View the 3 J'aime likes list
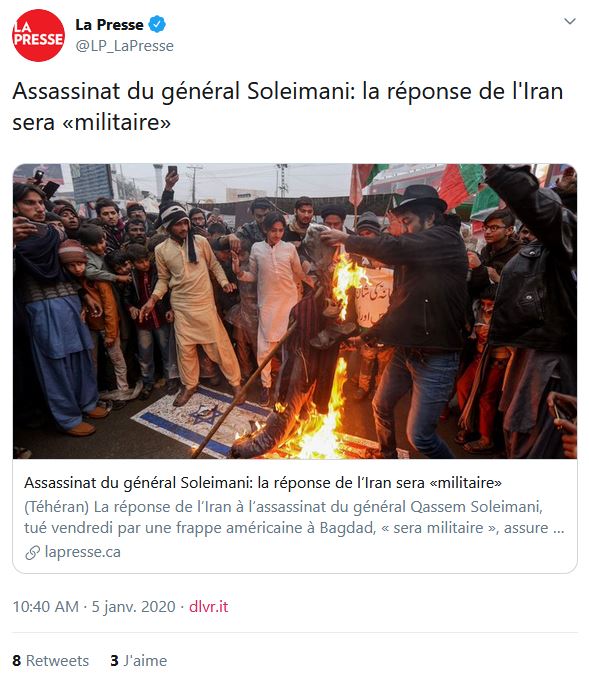The width and height of the screenshot is (589, 684). (x=138, y=660)
